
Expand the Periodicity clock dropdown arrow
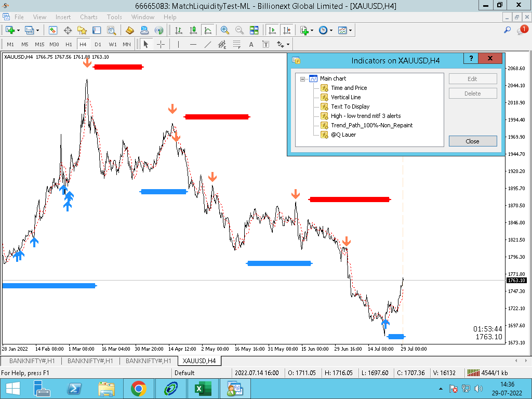point(331,31)
